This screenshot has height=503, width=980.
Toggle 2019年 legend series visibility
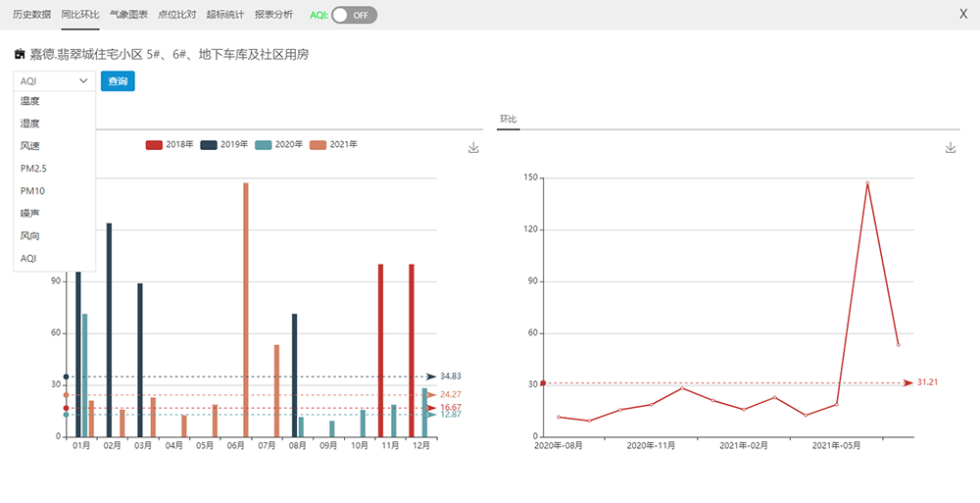tap(224, 145)
